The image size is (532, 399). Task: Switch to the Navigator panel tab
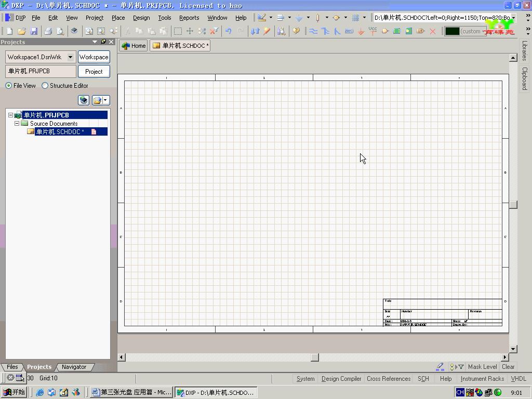(x=74, y=367)
